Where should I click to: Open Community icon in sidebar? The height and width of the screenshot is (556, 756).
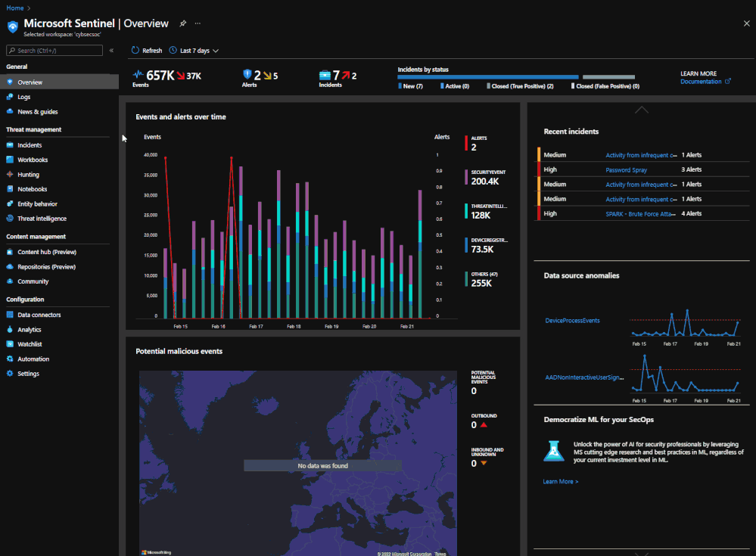pyautogui.click(x=10, y=281)
